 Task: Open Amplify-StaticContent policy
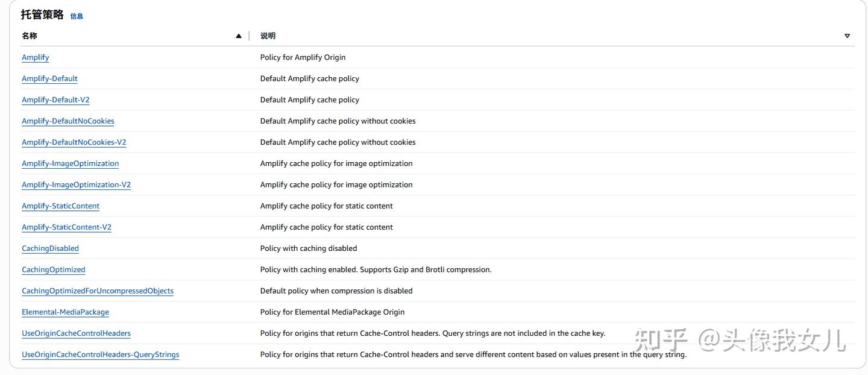pos(61,206)
